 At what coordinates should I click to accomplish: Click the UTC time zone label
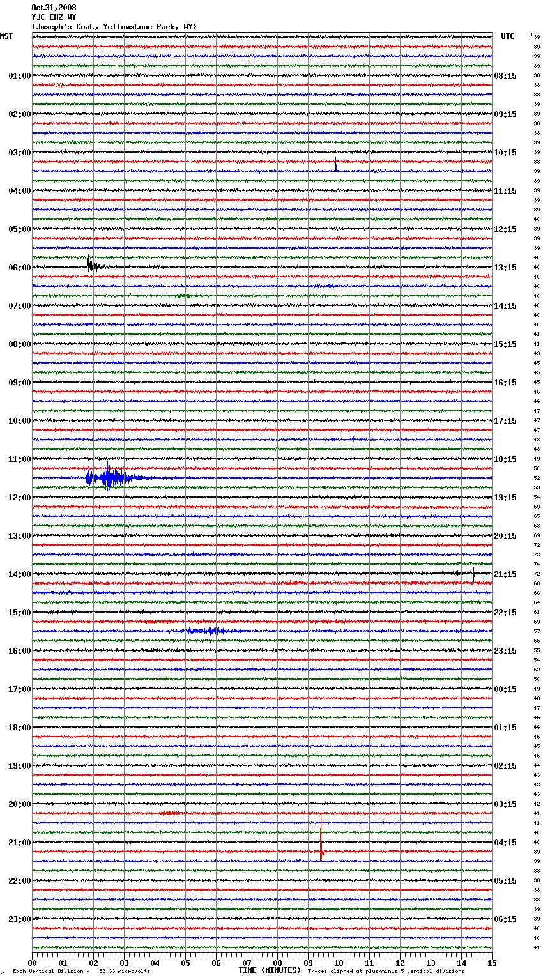pyautogui.click(x=508, y=36)
